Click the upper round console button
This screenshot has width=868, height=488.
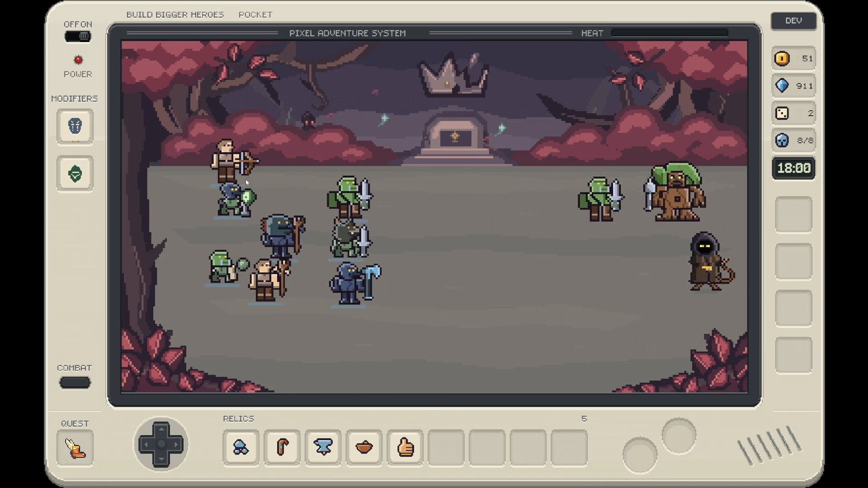[679, 436]
